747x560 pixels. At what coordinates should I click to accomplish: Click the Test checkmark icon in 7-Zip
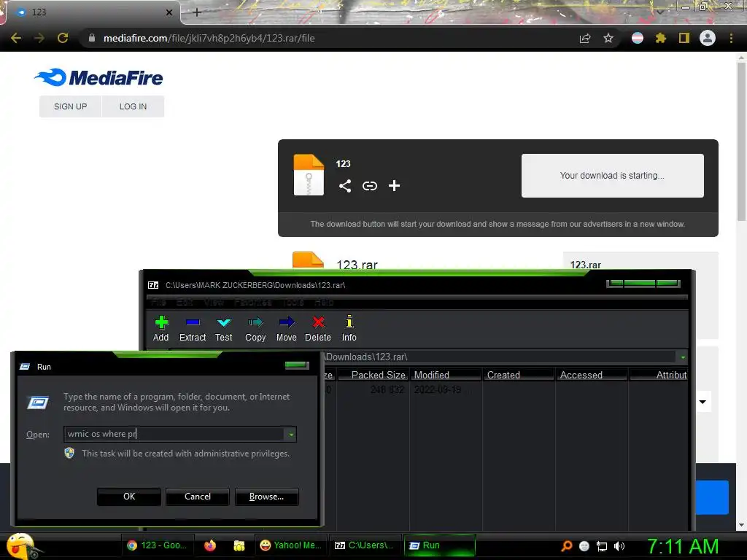224,322
